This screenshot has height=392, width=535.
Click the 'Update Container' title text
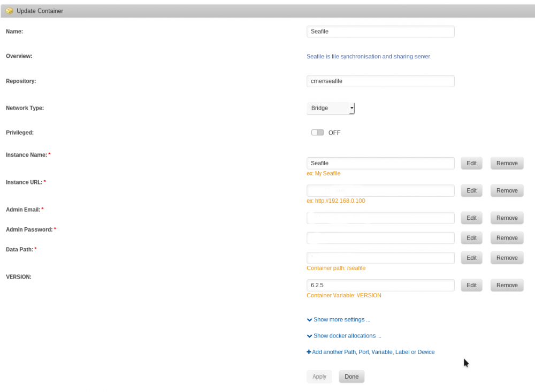point(40,11)
